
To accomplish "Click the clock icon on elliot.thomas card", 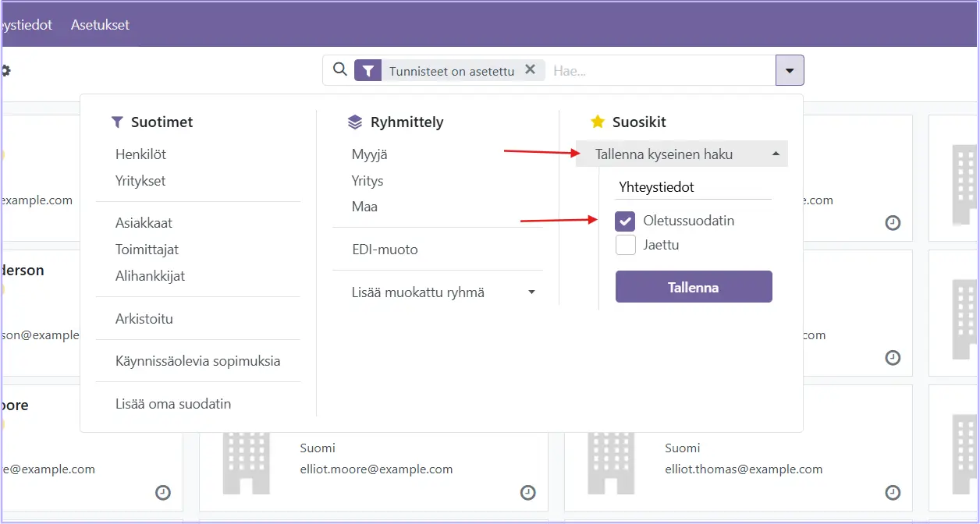I will tap(893, 493).
